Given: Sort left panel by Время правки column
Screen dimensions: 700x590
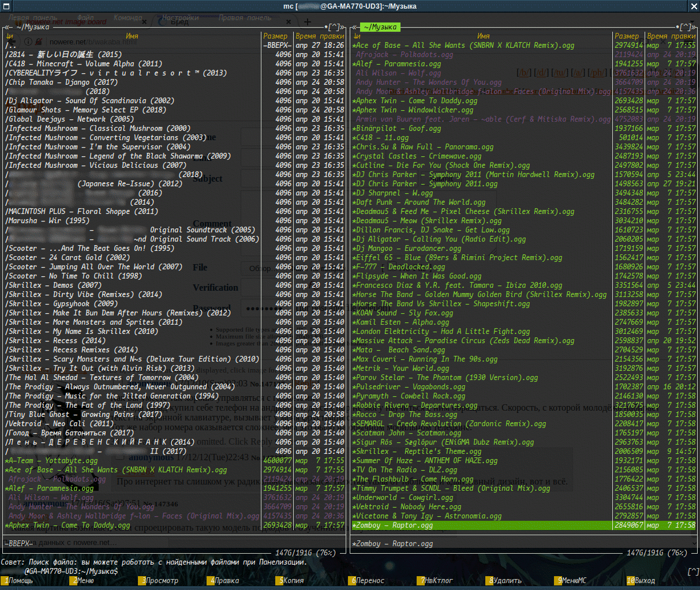Looking at the screenshot, I should [320, 36].
